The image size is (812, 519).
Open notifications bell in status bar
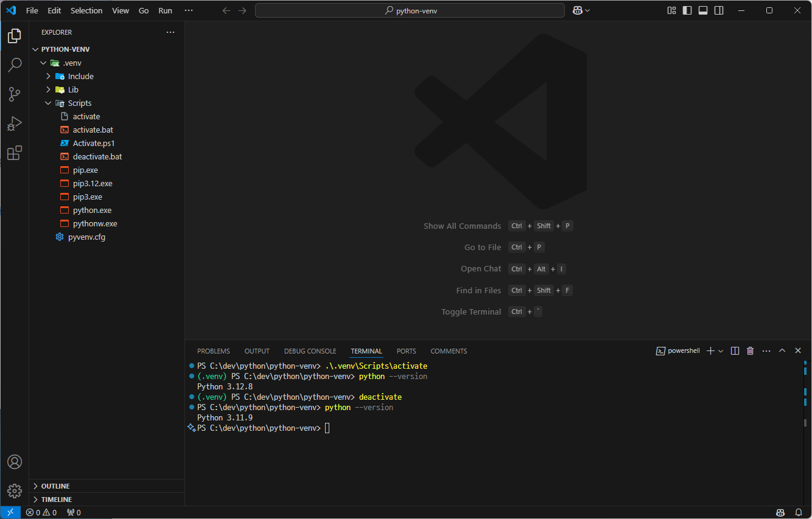[799, 512]
